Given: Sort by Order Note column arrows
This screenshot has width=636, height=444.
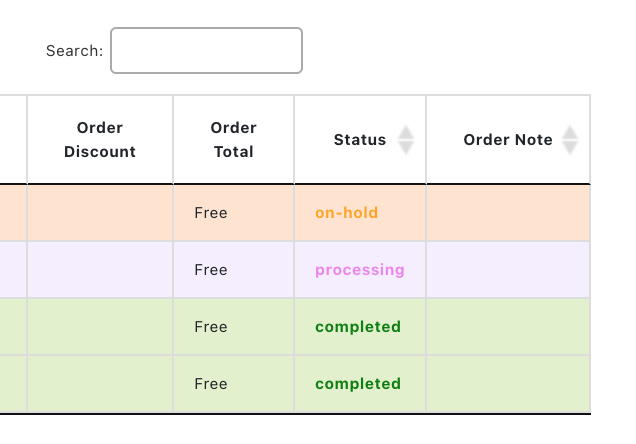Looking at the screenshot, I should [x=570, y=140].
